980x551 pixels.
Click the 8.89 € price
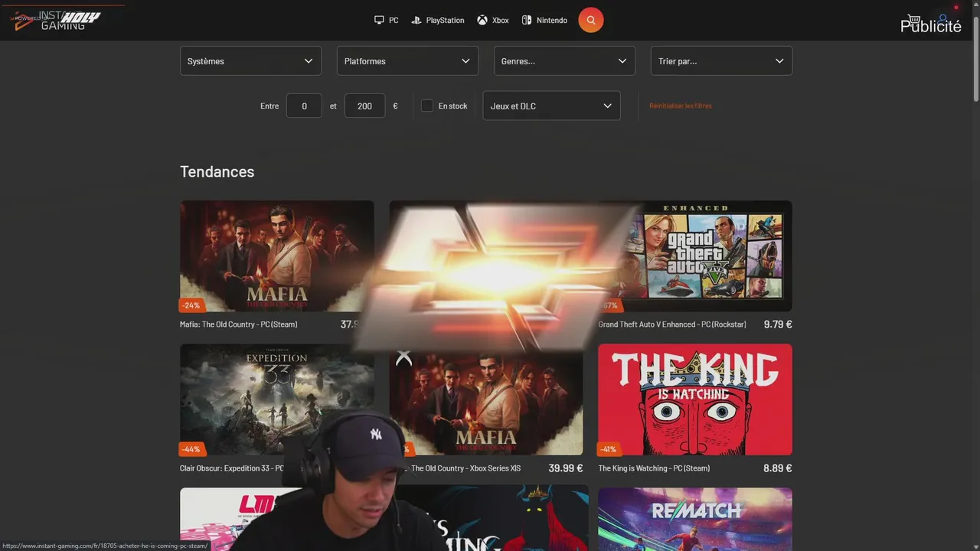coord(778,468)
